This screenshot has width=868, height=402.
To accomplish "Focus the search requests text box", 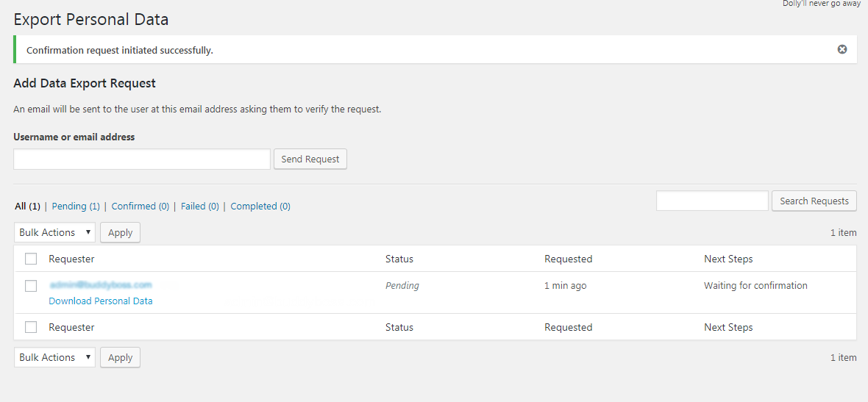I will click(711, 201).
